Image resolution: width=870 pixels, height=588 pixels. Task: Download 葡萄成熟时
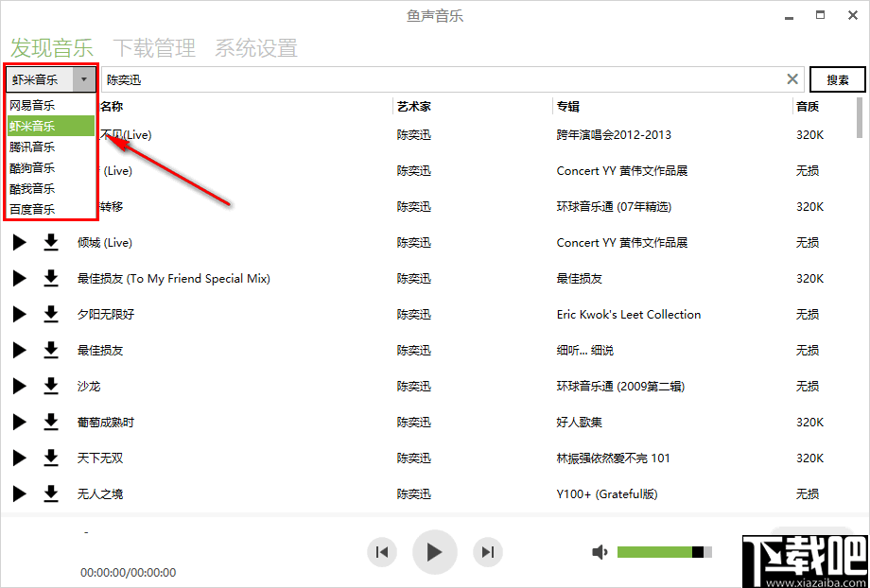point(51,422)
